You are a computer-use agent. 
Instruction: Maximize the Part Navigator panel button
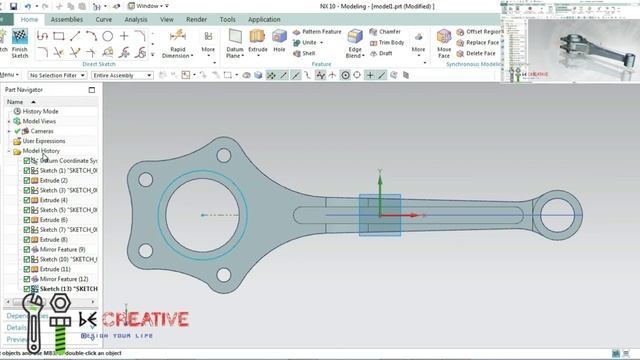[92, 90]
